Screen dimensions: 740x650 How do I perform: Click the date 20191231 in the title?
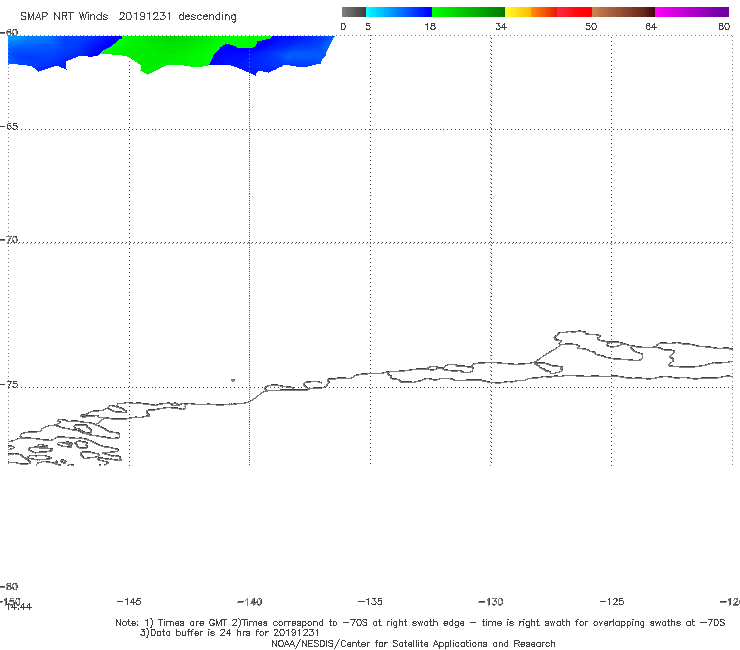144,16
